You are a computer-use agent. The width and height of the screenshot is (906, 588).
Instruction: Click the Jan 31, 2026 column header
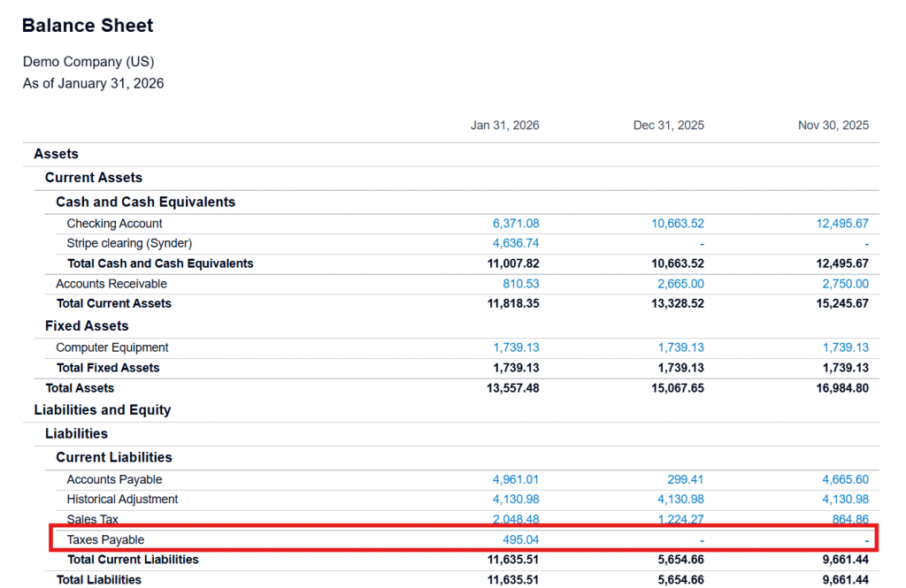pyautogui.click(x=504, y=126)
